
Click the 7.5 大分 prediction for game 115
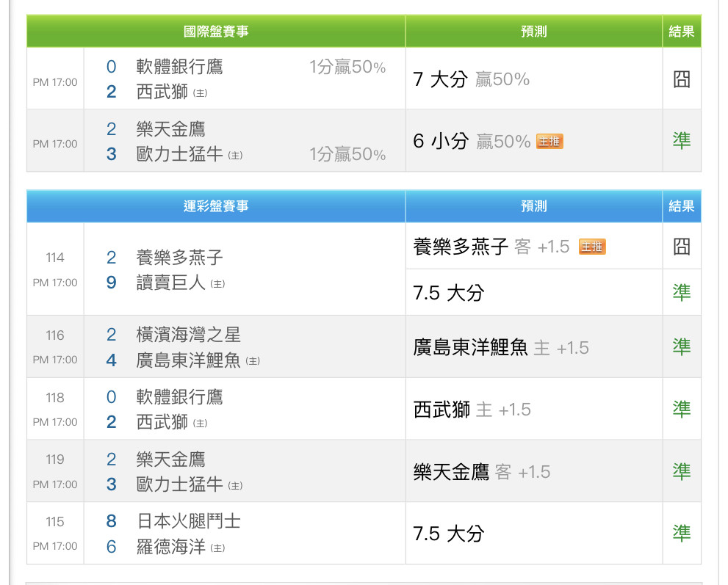pos(449,534)
